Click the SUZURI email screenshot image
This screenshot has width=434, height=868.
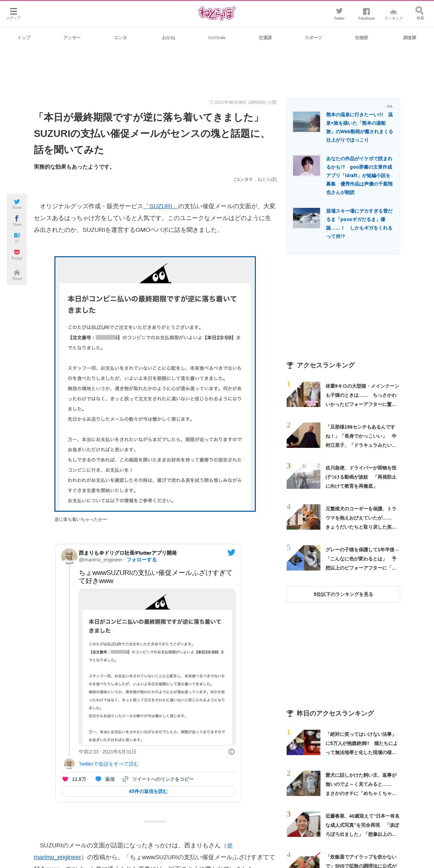pos(155,384)
